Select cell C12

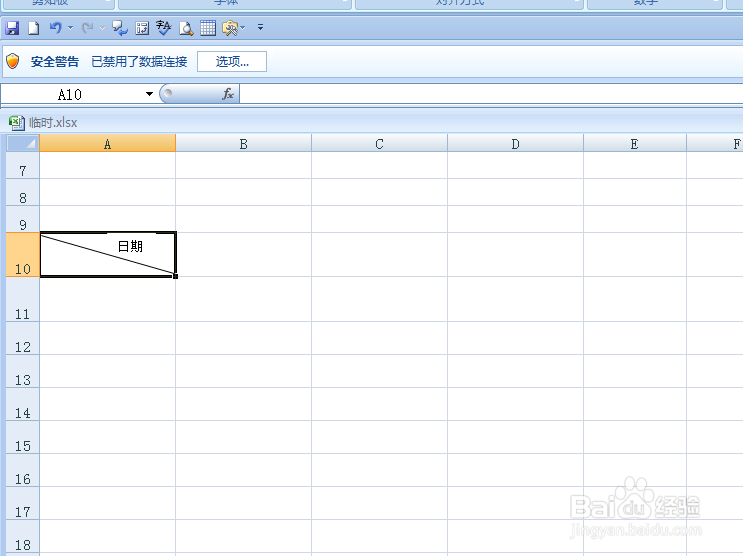tap(380, 338)
